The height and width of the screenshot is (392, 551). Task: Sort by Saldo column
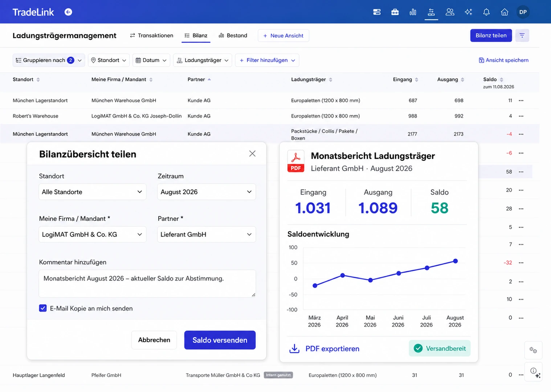point(501,79)
